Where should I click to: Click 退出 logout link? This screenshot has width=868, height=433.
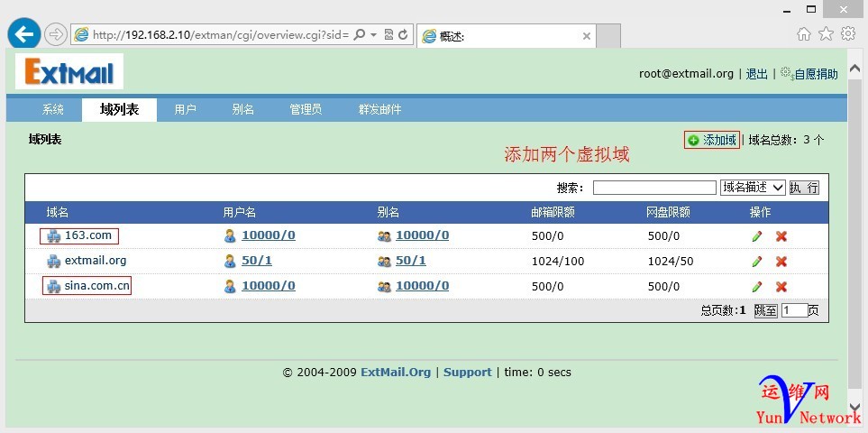click(x=757, y=74)
